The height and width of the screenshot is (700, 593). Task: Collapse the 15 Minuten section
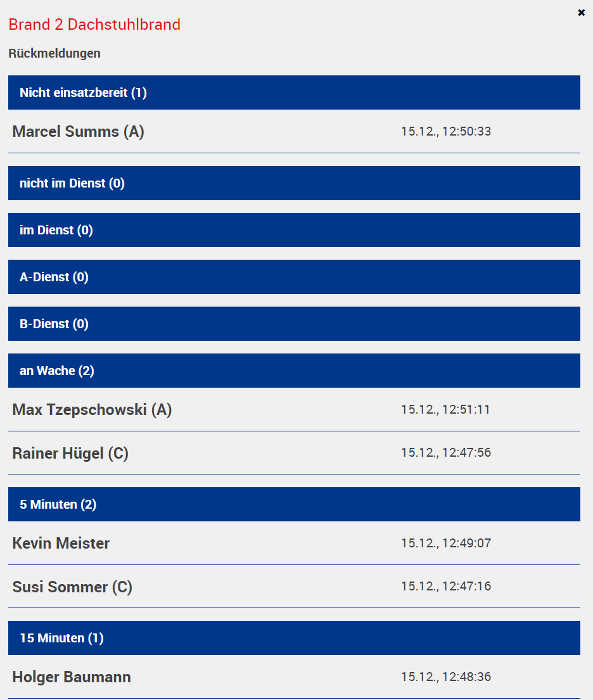(294, 638)
